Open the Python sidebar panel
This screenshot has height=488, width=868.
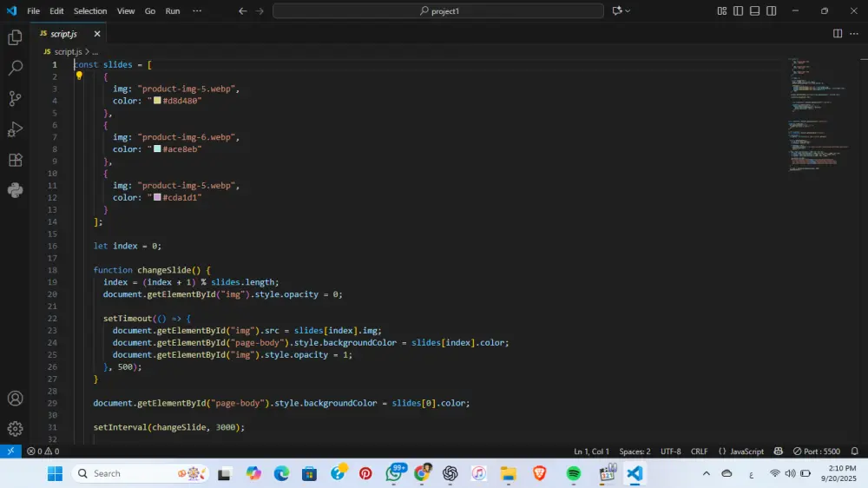15,190
